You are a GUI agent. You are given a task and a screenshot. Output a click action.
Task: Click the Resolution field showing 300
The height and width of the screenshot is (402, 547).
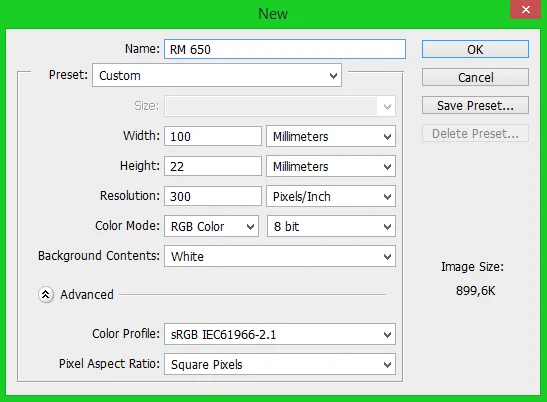click(213, 196)
